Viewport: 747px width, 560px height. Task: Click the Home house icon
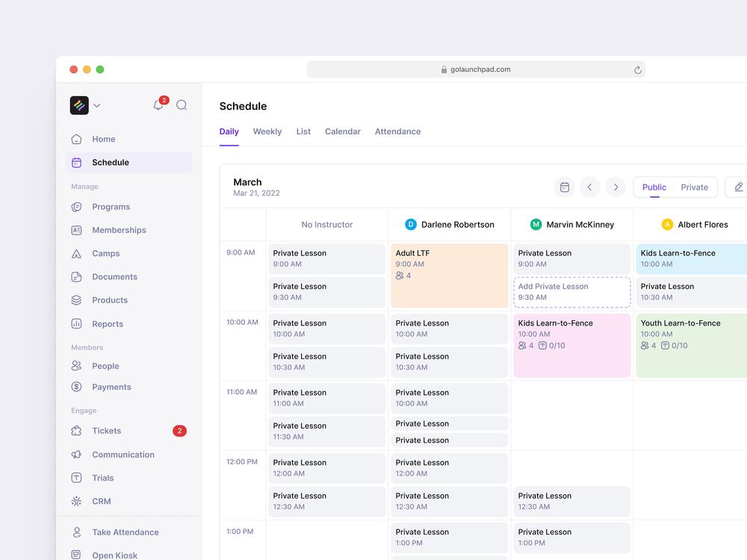pos(76,139)
